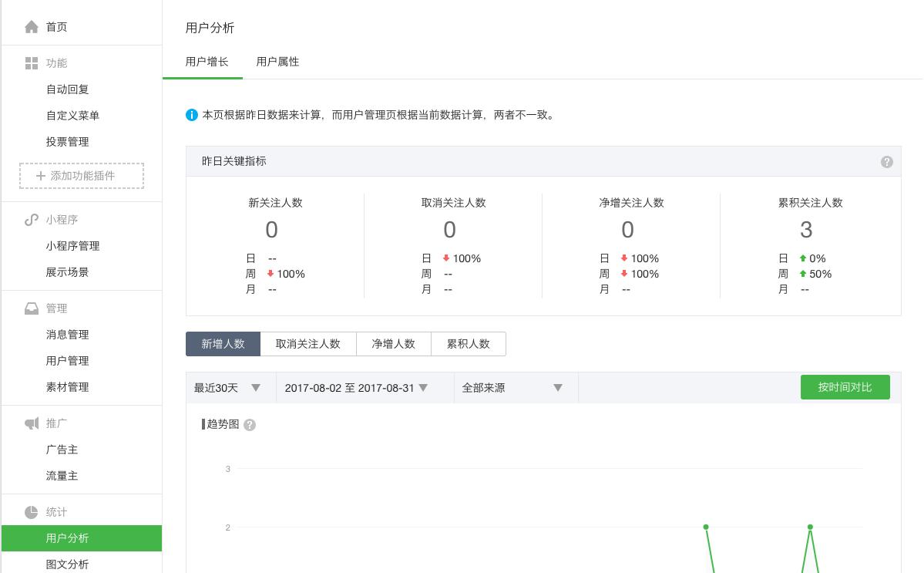
Task: Click the 小程序 icon in sidebar
Action: click(x=32, y=219)
